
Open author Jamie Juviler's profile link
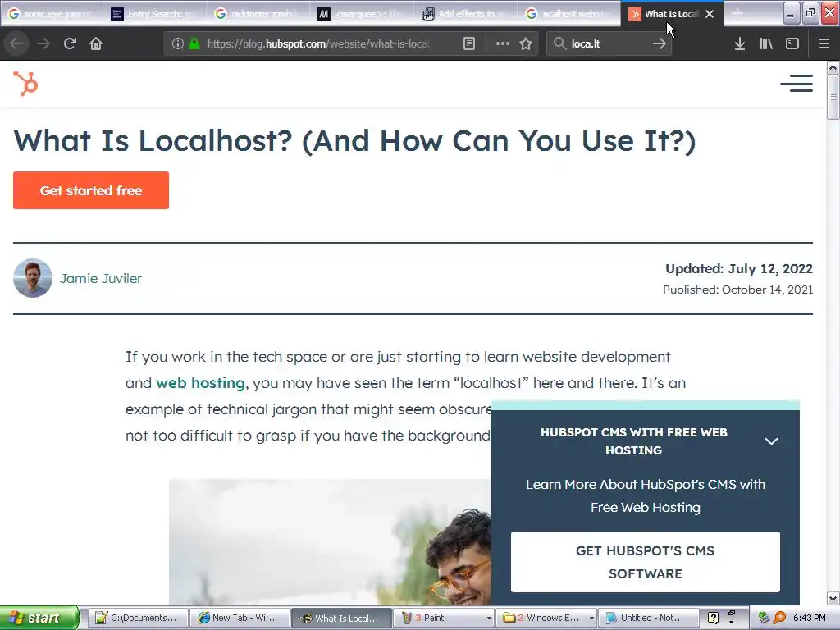[101, 279]
